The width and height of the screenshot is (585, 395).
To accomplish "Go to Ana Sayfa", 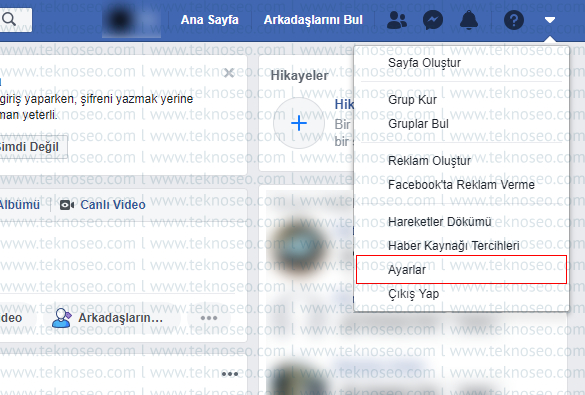I will [x=209, y=20].
